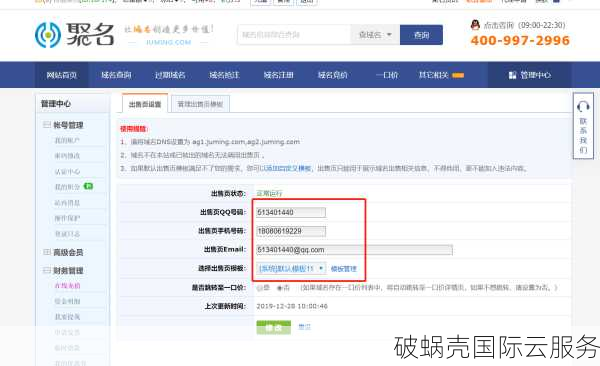Focus the 出售页QQ号码 input field
Screen dimensions: 600x366
pyautogui.click(x=291, y=212)
